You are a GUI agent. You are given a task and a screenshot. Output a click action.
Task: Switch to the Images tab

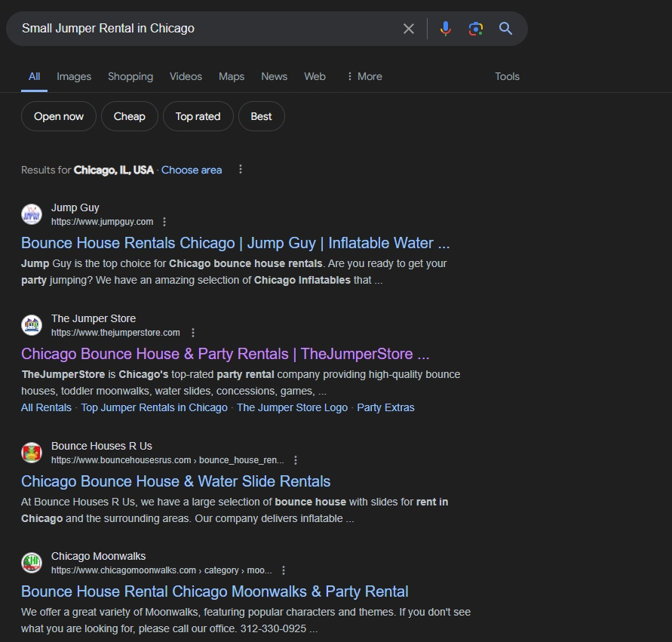click(74, 76)
